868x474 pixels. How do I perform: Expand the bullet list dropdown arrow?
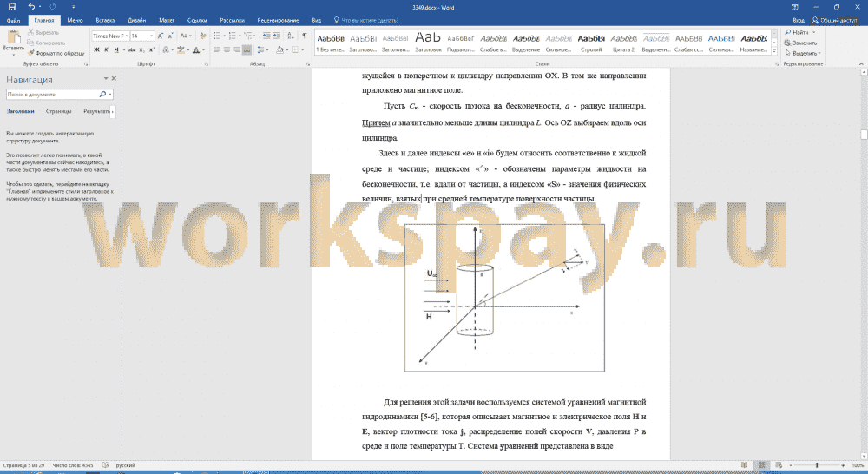point(223,36)
